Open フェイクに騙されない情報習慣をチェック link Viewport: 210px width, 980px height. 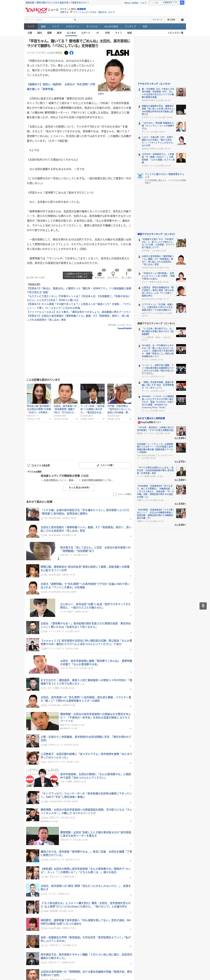coord(165,176)
